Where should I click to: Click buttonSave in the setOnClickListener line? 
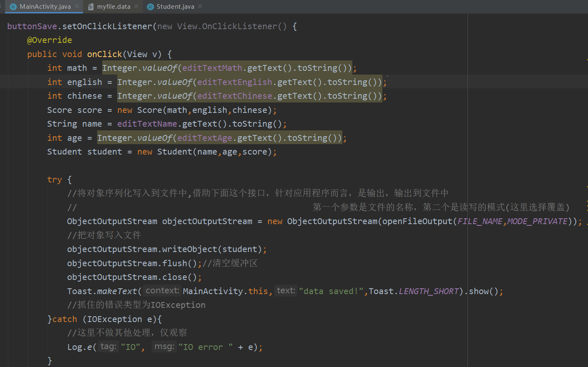pyautogui.click(x=32, y=26)
